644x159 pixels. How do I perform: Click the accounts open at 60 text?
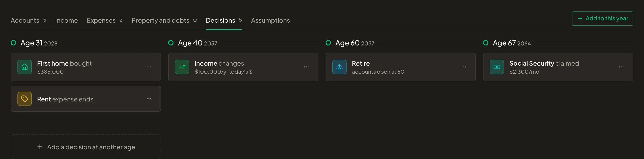click(378, 72)
